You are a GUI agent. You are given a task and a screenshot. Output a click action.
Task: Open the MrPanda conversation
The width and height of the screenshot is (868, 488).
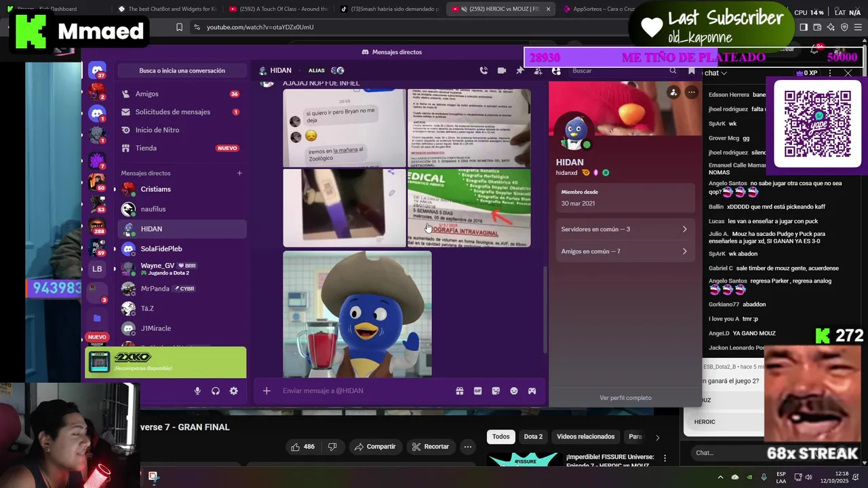(x=182, y=289)
